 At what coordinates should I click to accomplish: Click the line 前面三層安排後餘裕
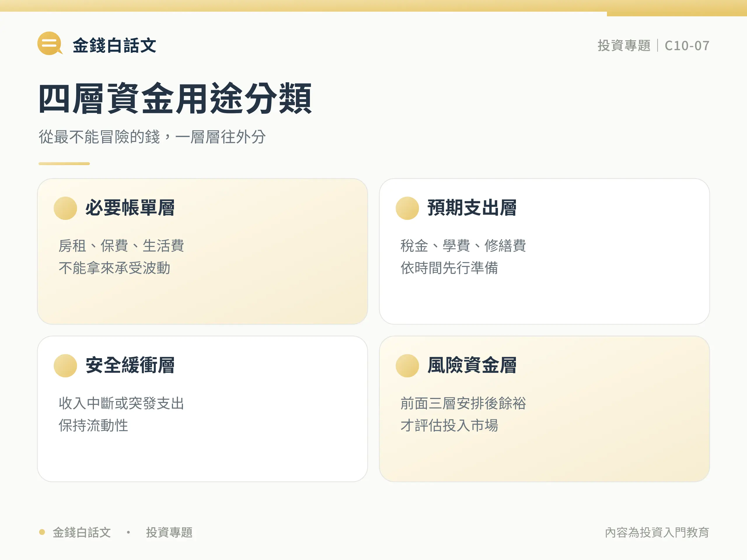pyautogui.click(x=463, y=403)
